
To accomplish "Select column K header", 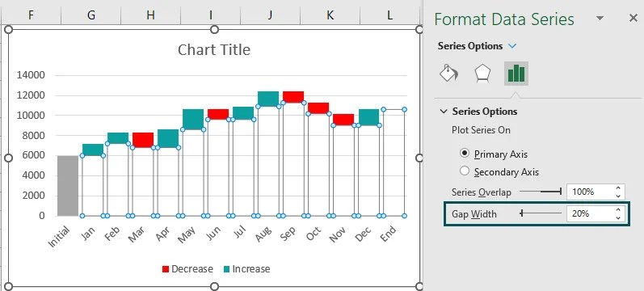I will tap(330, 15).
